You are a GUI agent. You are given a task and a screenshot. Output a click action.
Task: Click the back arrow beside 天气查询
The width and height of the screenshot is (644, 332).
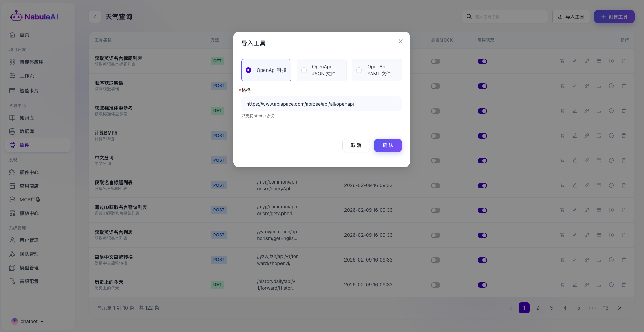(x=95, y=17)
